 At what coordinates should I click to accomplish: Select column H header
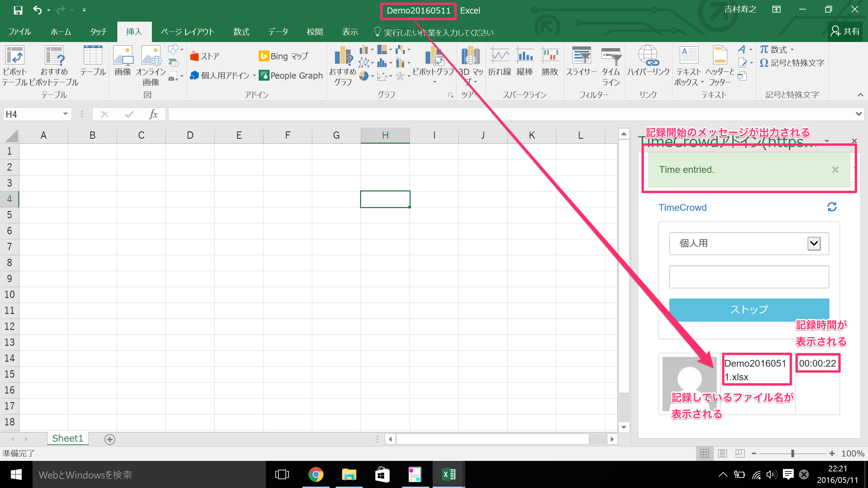(x=385, y=135)
